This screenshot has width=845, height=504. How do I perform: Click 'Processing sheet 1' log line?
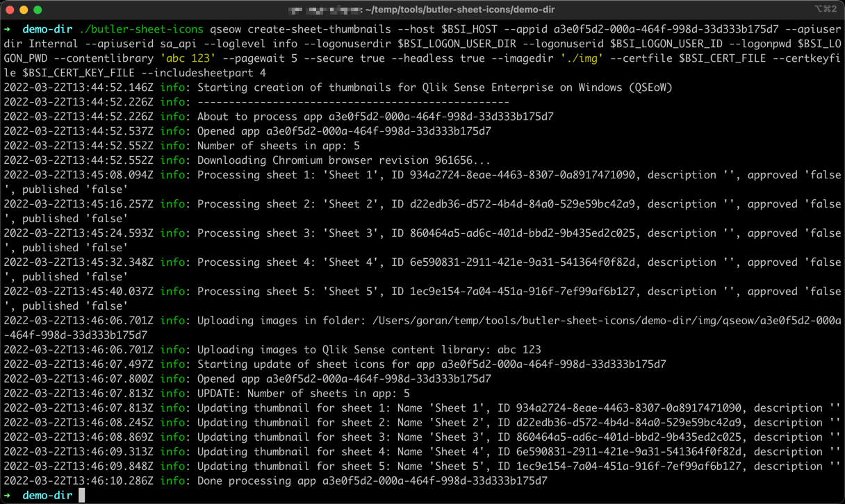(422, 182)
